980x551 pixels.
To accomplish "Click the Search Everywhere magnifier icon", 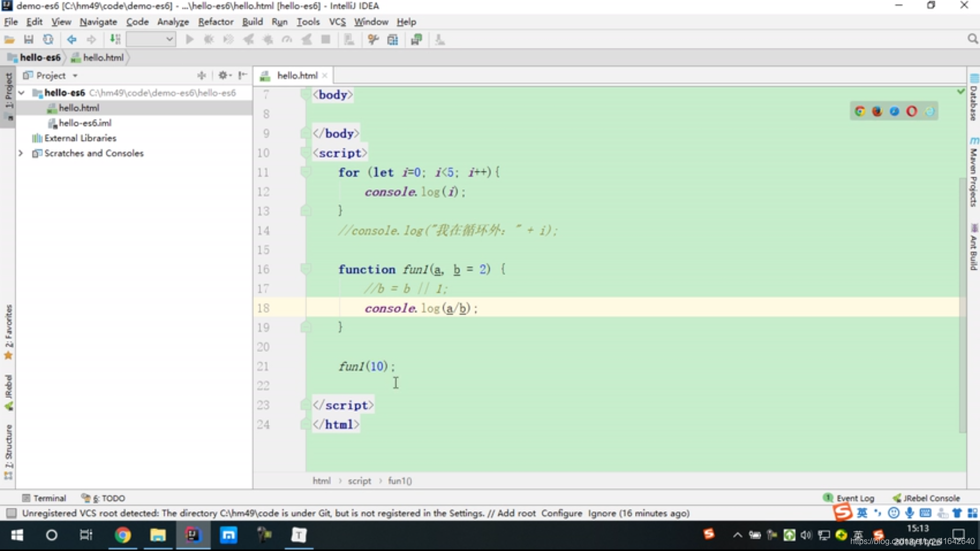I will [x=972, y=39].
